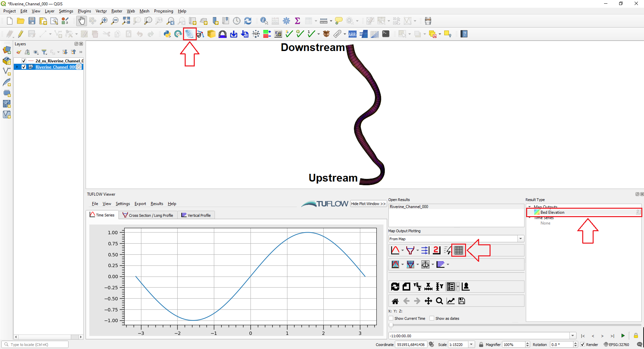Select the Pan Map tool
The width and height of the screenshot is (644, 349).
point(82,21)
